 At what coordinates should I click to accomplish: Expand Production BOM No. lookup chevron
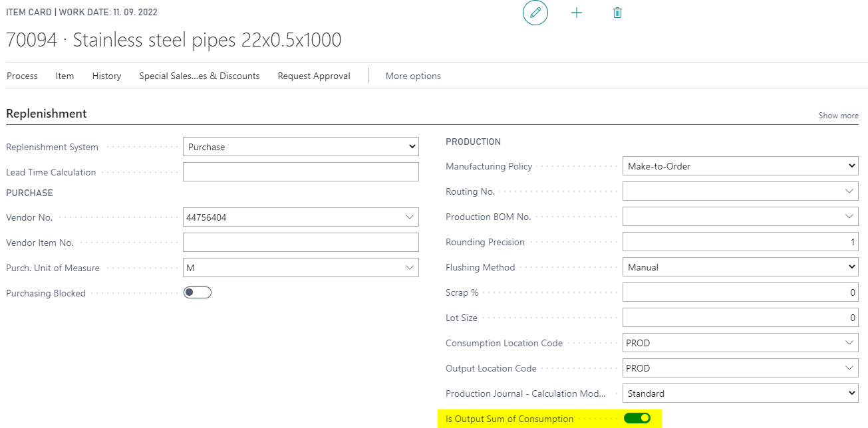[x=849, y=217]
